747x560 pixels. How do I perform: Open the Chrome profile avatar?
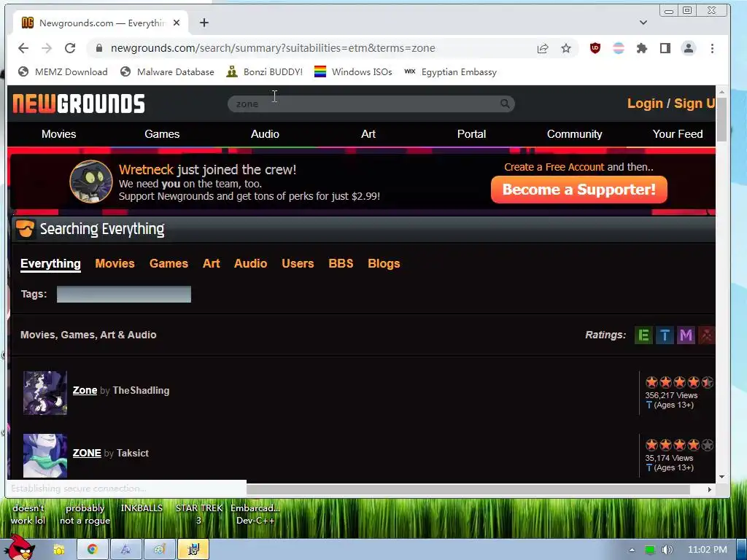click(x=689, y=48)
